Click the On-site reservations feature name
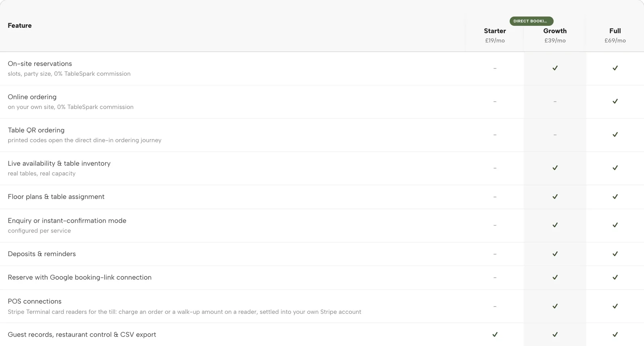The width and height of the screenshot is (644, 346). click(40, 64)
